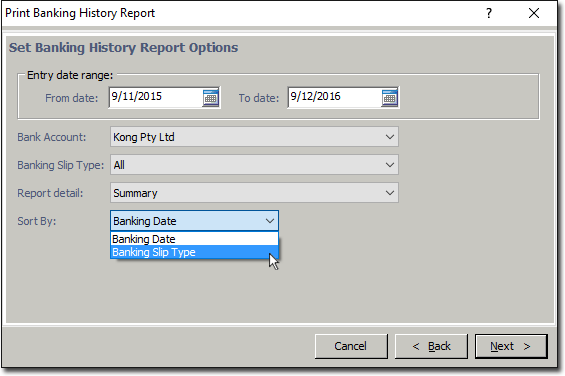Proceed with the Next button

click(x=511, y=346)
